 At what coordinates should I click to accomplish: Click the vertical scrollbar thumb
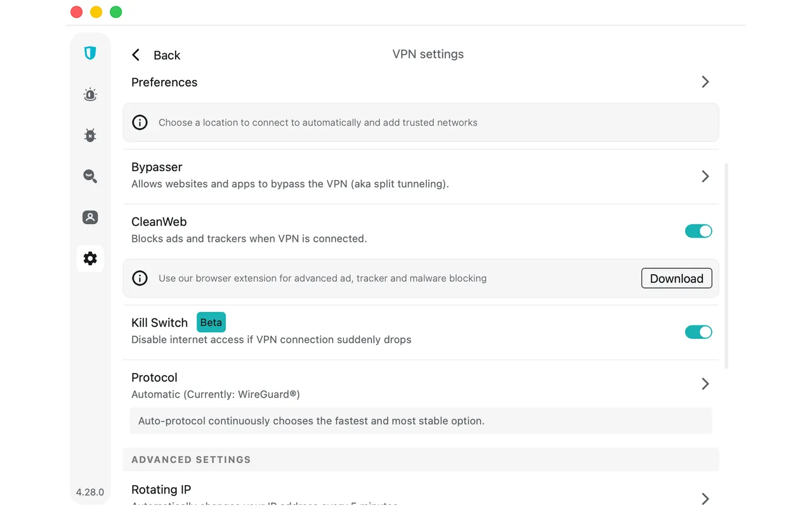tap(726, 266)
